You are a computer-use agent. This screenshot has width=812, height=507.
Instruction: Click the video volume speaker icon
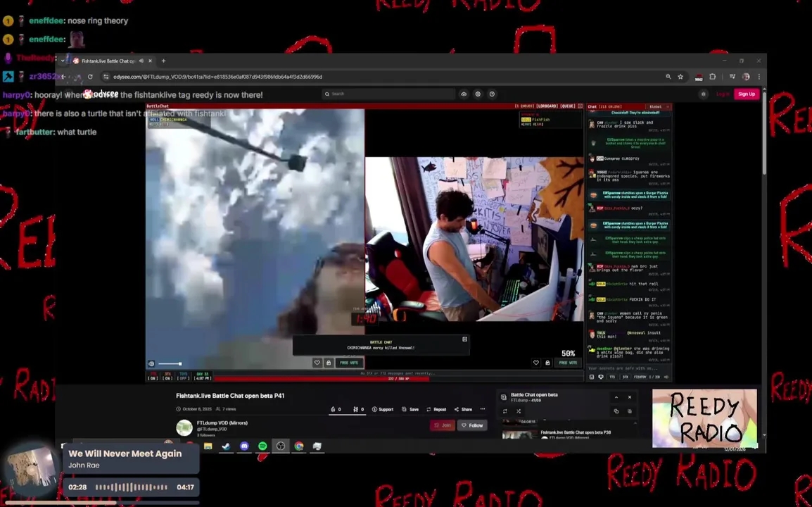point(151,363)
